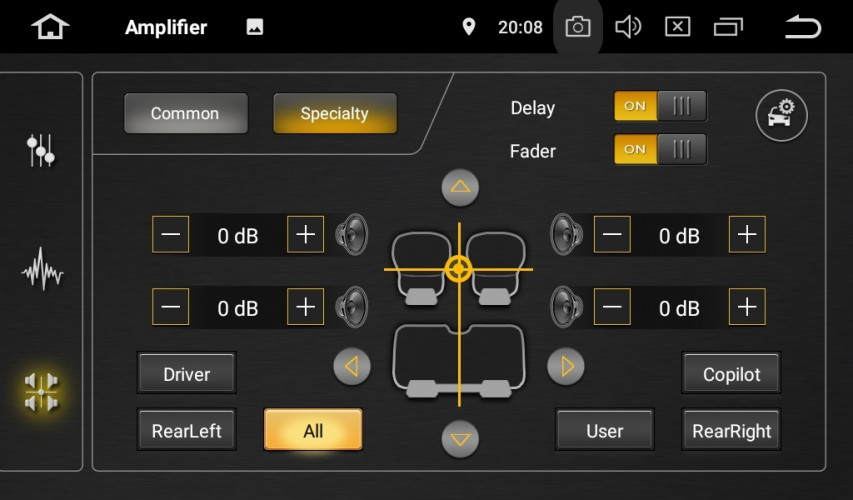
Task: Open the recent apps icon
Action: (x=728, y=27)
